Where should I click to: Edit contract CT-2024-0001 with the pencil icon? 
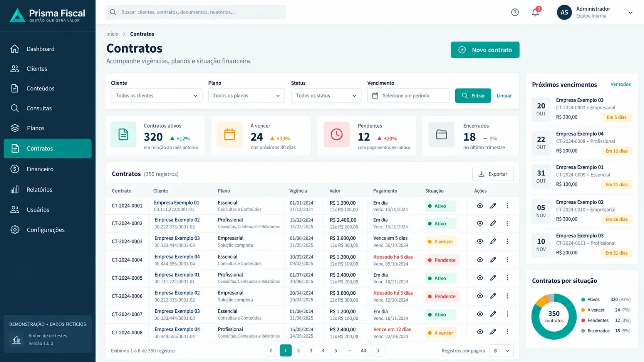(493, 206)
